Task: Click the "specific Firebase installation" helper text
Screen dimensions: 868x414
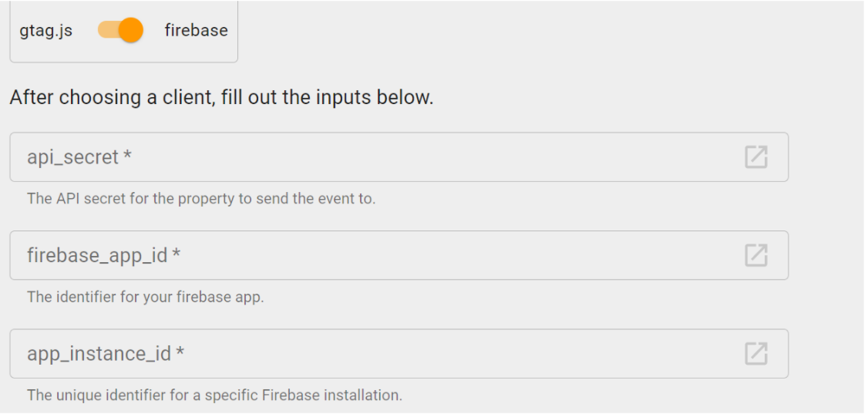Action: coord(214,395)
